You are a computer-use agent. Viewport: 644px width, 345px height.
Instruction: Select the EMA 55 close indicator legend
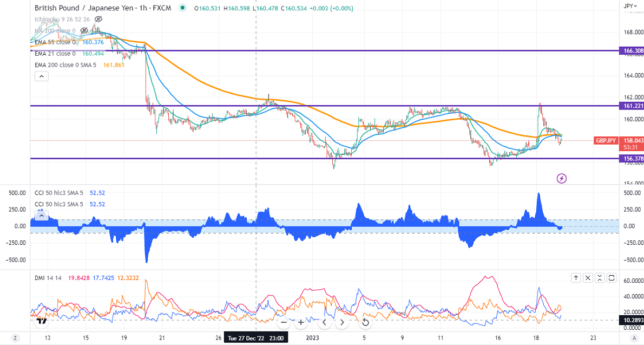[55, 42]
